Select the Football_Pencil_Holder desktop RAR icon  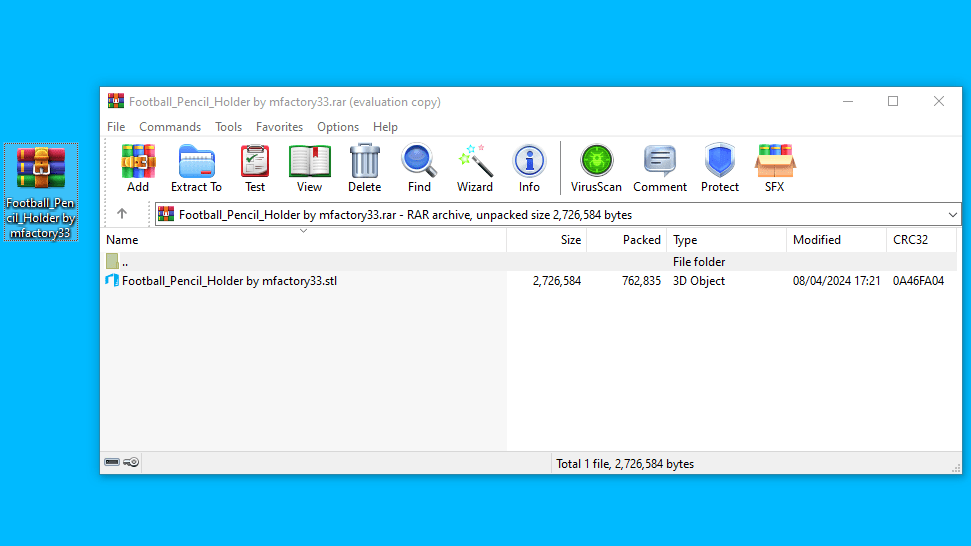(41, 192)
